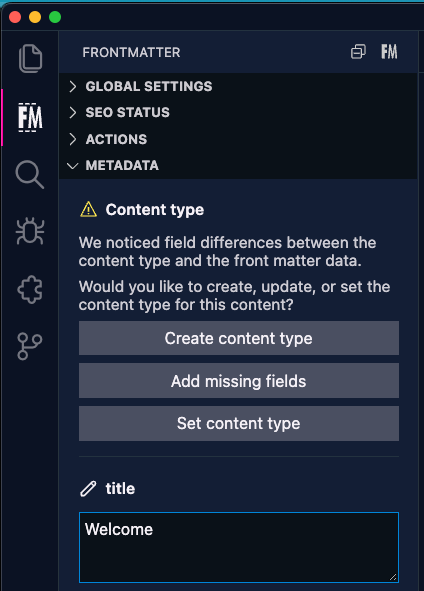Click the pencil icon beside title
The image size is (424, 591).
click(x=88, y=489)
